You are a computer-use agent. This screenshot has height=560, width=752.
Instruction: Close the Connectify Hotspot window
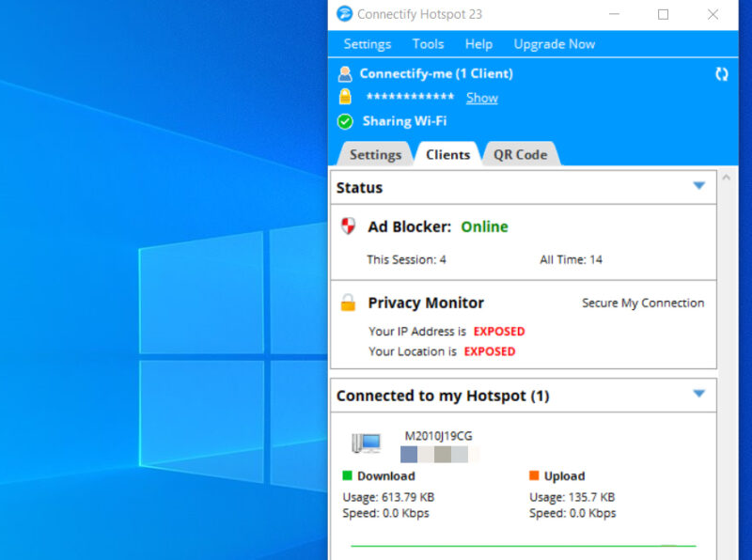[x=713, y=14]
